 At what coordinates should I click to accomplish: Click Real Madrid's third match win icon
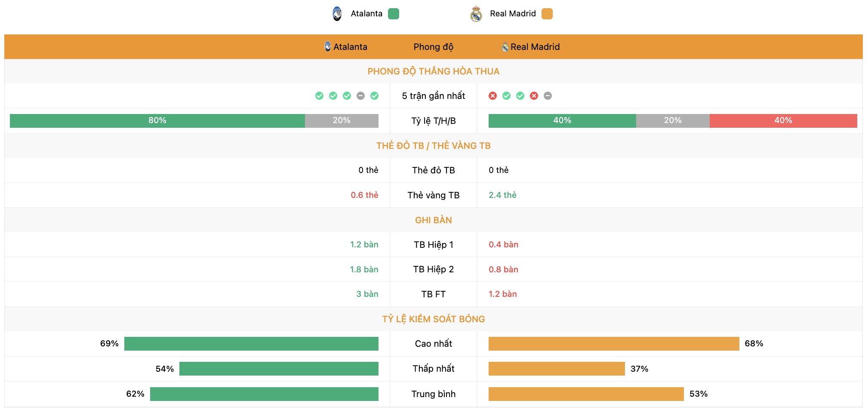(x=520, y=96)
